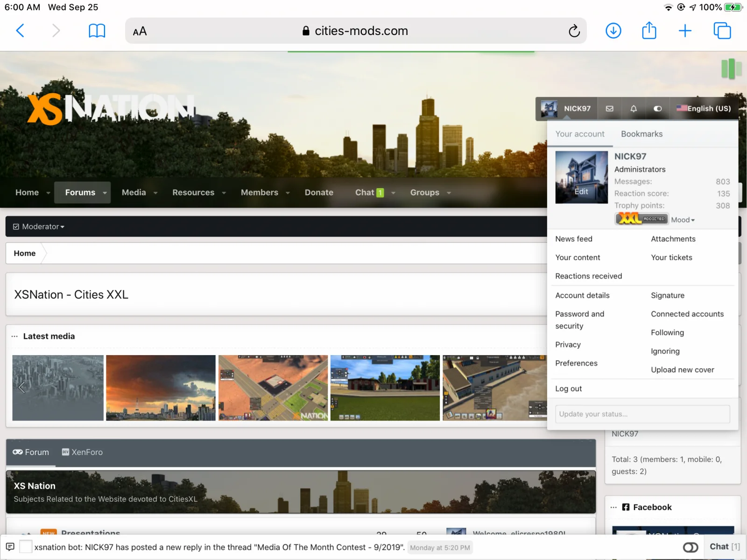747x560 pixels.
Task: Select English (US) language chooser
Action: [704, 108]
